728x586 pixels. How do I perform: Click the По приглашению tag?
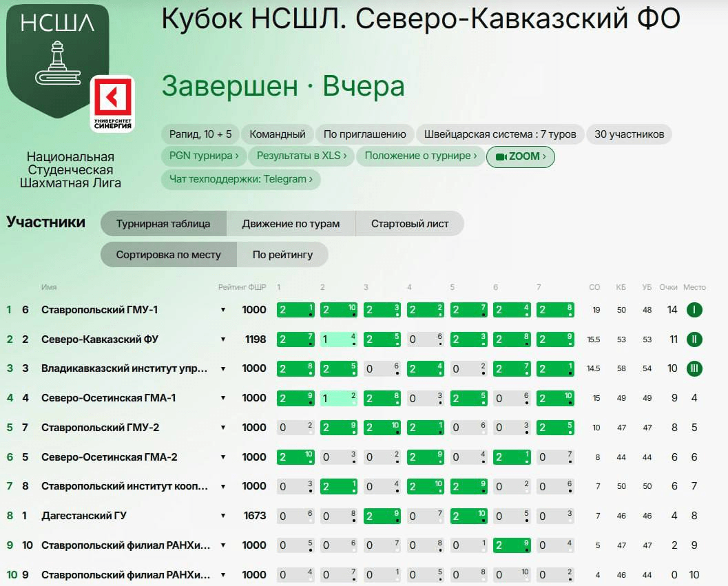[365, 134]
